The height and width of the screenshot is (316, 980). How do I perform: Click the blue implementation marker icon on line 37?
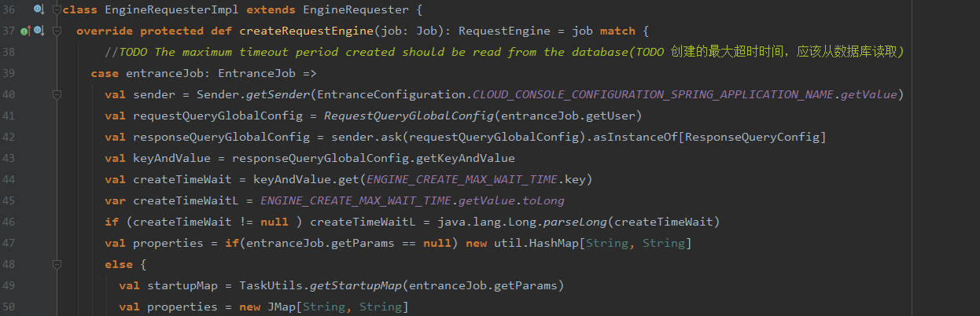(38, 31)
